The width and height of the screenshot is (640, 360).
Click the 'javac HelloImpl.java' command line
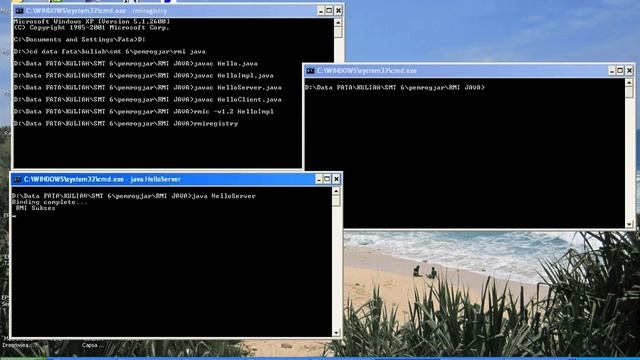coord(143,76)
